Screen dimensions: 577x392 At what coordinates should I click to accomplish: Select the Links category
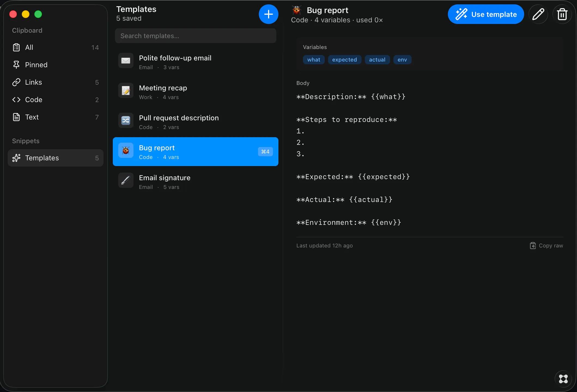click(x=56, y=82)
